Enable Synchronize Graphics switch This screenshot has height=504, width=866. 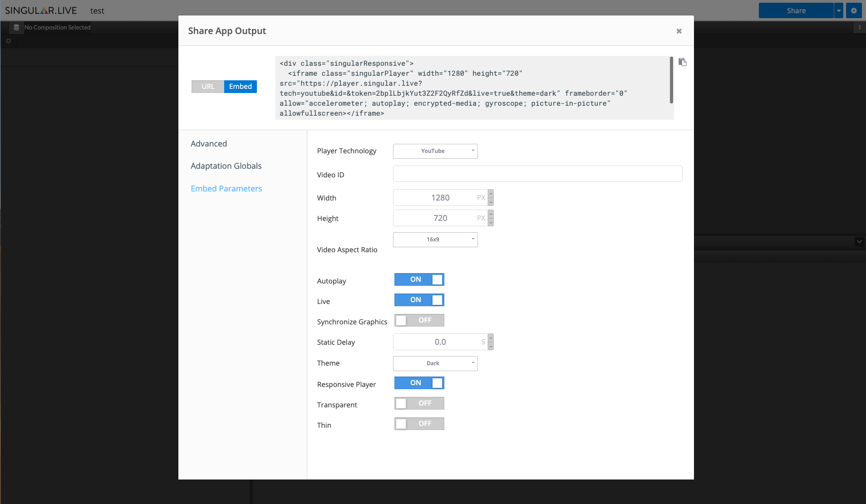[419, 320]
